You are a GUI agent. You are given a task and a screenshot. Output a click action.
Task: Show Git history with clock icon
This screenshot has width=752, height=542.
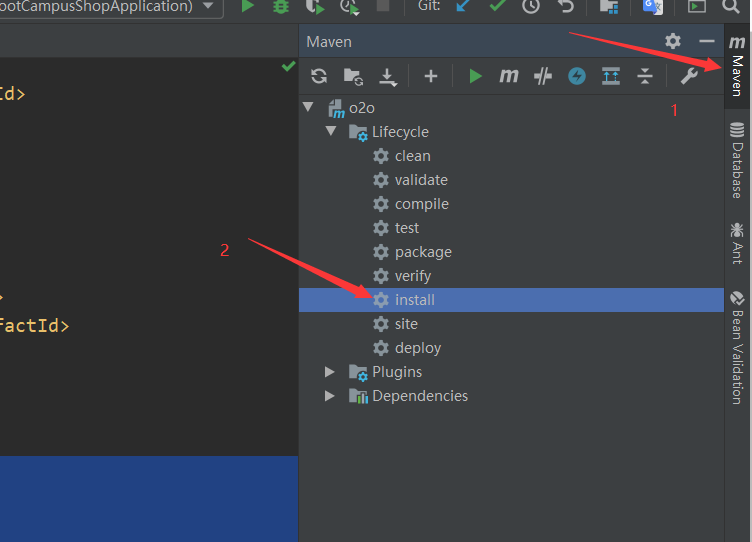(x=531, y=6)
